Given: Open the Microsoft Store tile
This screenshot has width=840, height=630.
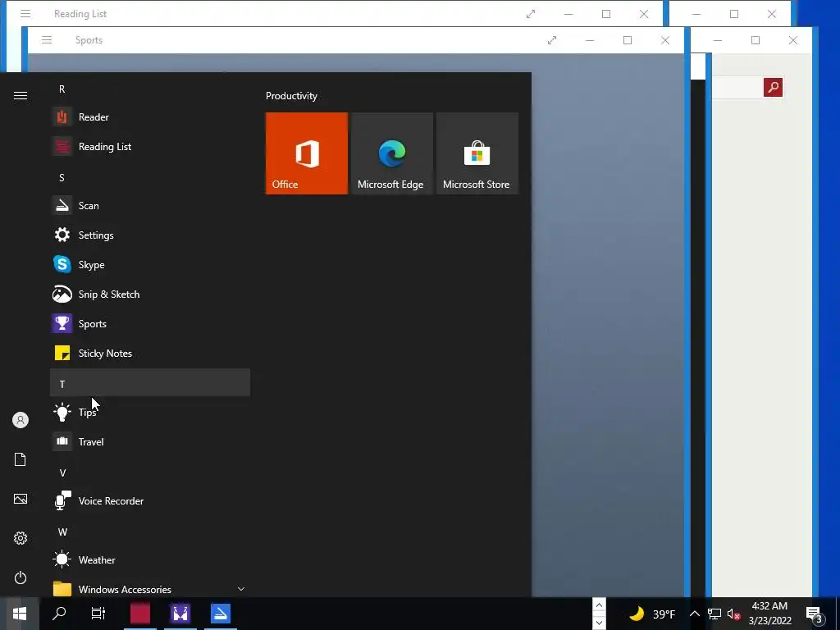Looking at the screenshot, I should pyautogui.click(x=477, y=153).
